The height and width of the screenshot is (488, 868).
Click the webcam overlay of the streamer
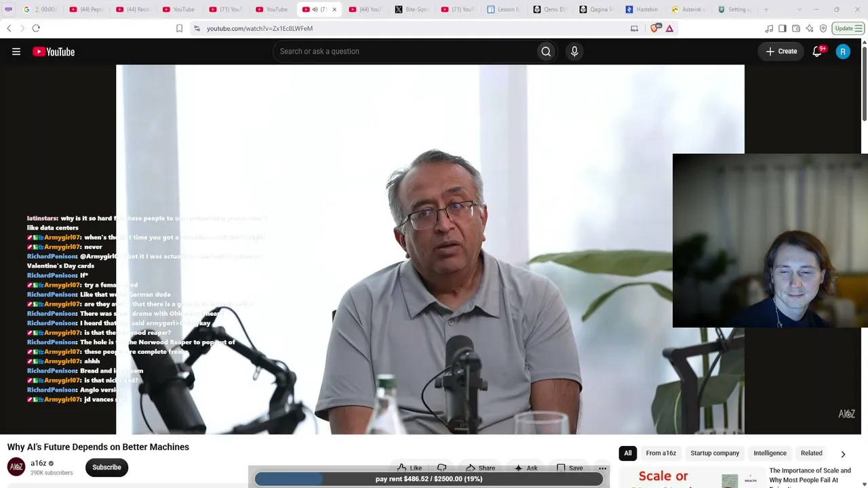point(770,241)
